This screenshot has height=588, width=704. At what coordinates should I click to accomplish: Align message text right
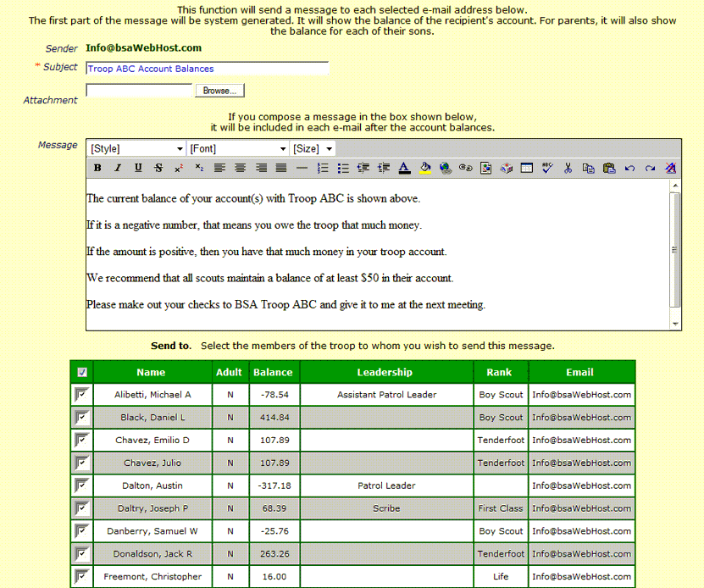tap(261, 169)
